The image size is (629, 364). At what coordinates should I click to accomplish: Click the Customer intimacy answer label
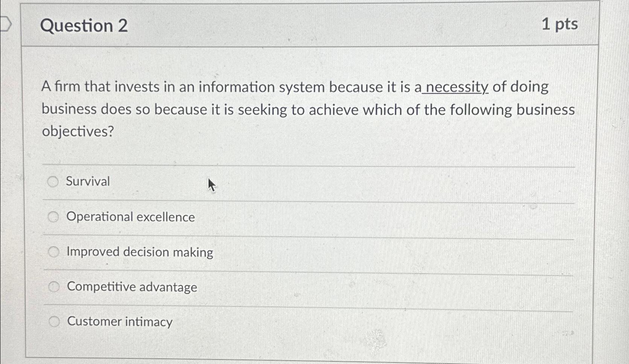click(120, 322)
